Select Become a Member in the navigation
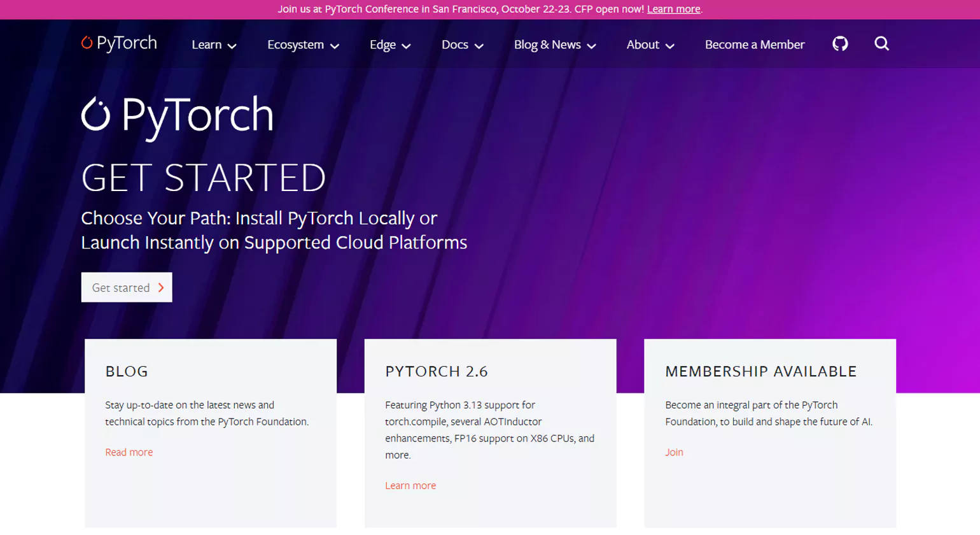The height and width of the screenshot is (535, 980). point(754,45)
